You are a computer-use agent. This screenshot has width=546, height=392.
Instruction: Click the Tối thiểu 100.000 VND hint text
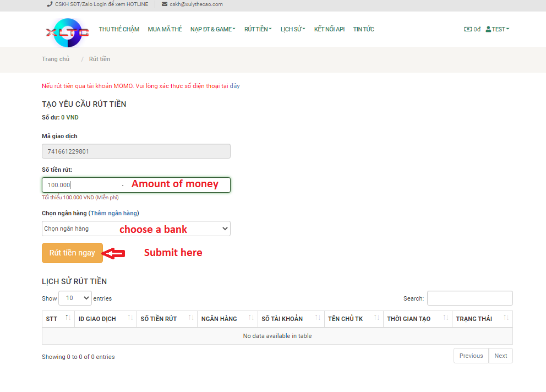tap(80, 198)
